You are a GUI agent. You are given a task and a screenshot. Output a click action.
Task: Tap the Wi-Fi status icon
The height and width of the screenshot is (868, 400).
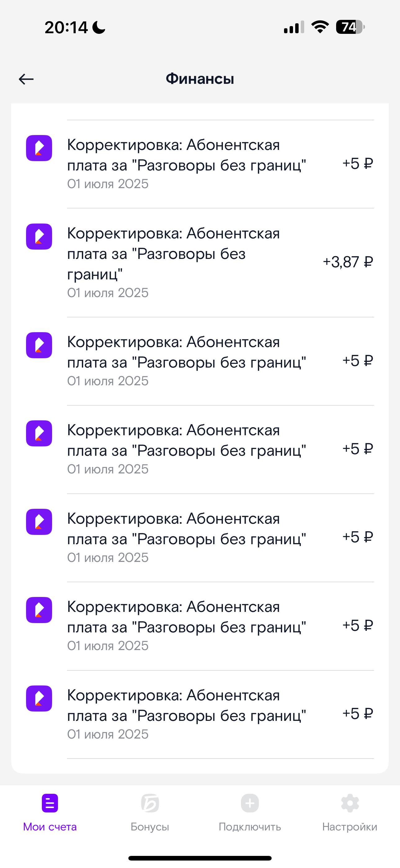pyautogui.click(x=320, y=27)
